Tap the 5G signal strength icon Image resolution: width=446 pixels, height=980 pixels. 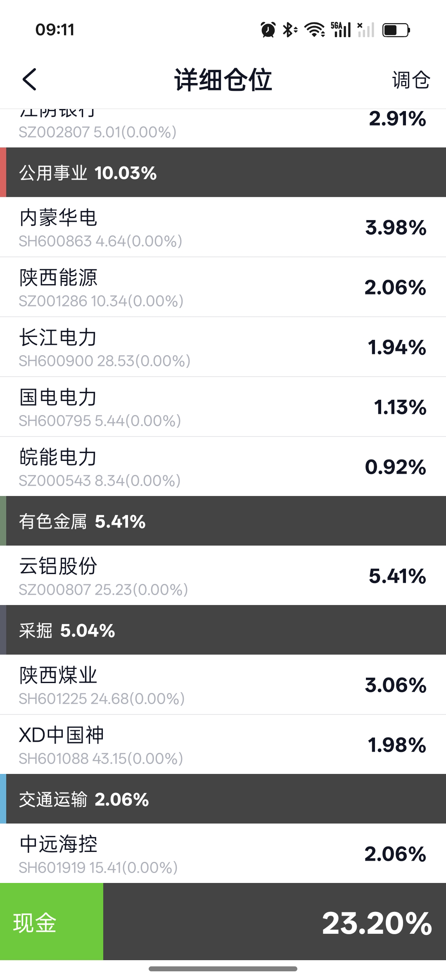pos(341,30)
